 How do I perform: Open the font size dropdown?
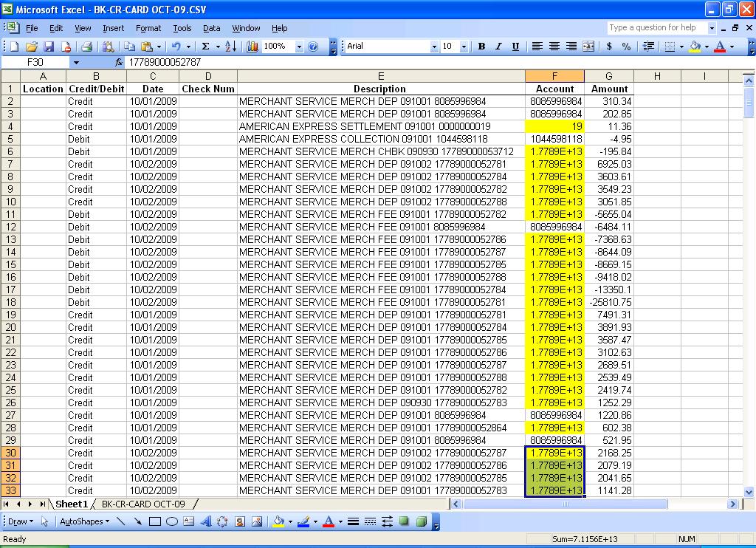(x=464, y=46)
